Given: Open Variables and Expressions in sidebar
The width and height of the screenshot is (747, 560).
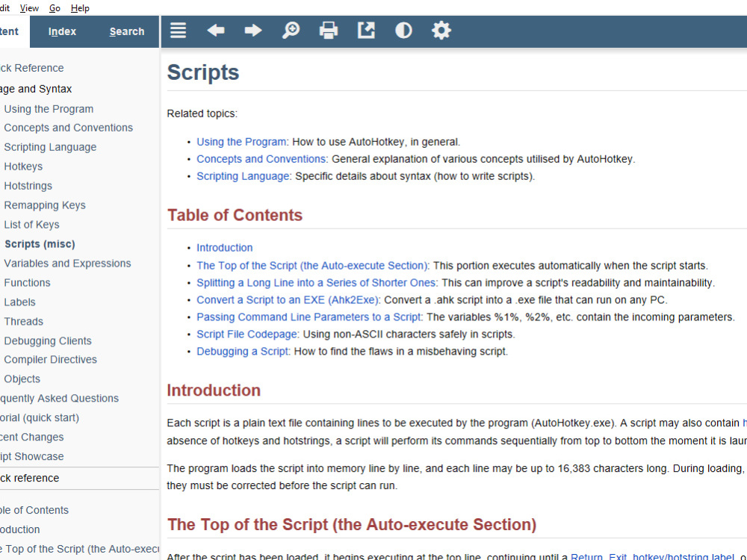Looking at the screenshot, I should pos(67,264).
